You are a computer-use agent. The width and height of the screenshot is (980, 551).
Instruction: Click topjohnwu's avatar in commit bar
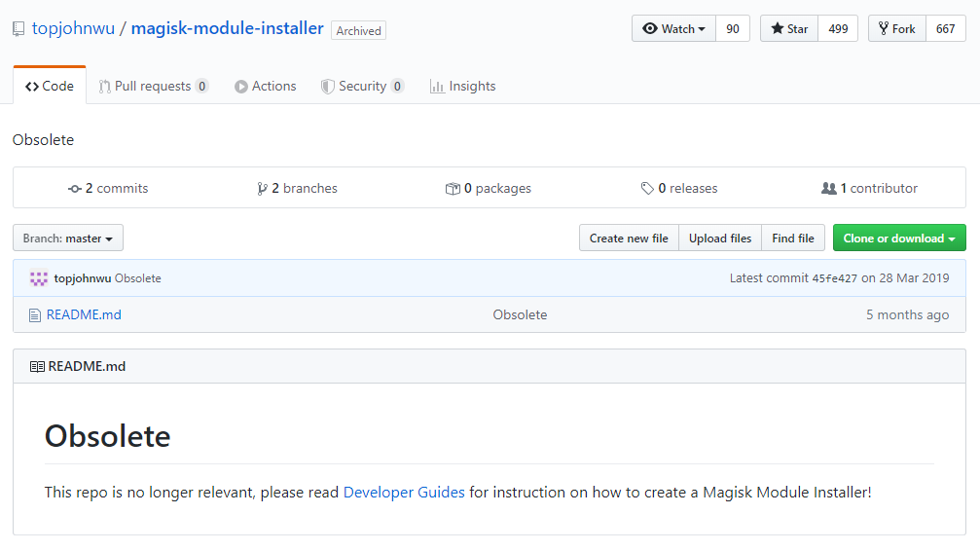[39, 278]
